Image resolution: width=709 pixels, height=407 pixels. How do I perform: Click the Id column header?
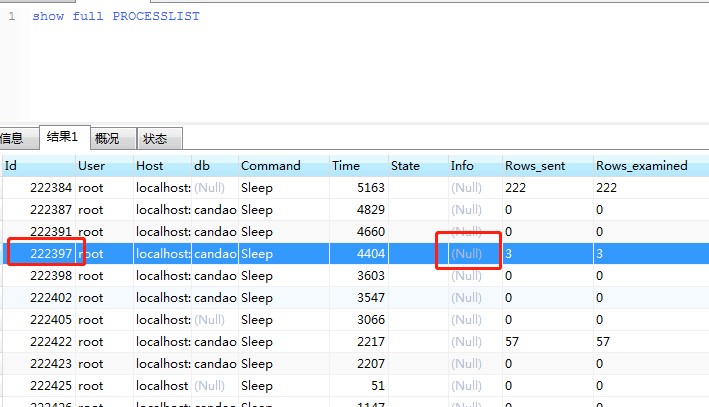point(38,166)
